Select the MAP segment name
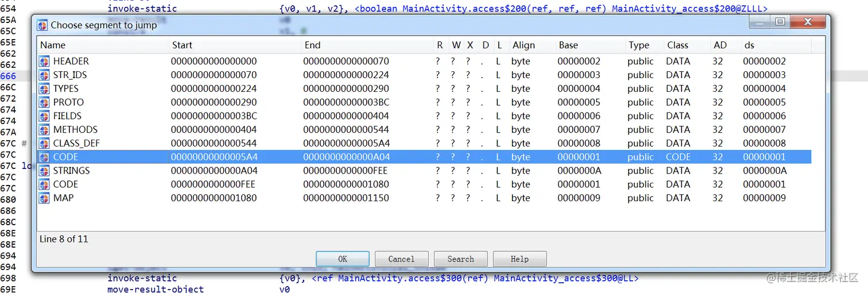 click(x=63, y=198)
